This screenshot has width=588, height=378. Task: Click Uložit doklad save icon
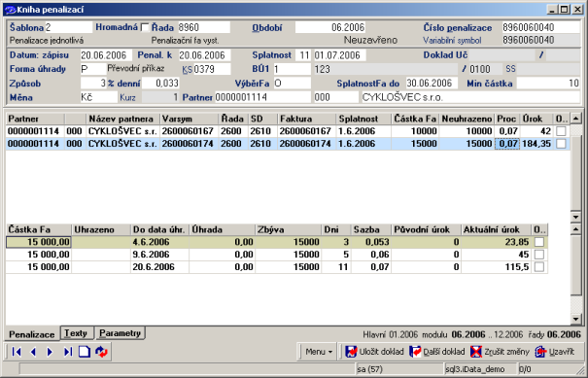click(x=351, y=352)
